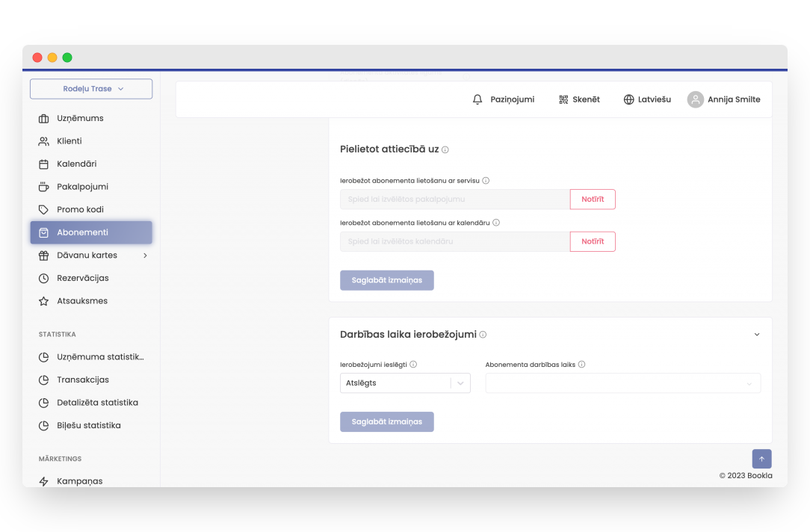
Task: Select Transakcijas in the statistics menu
Action: point(82,380)
